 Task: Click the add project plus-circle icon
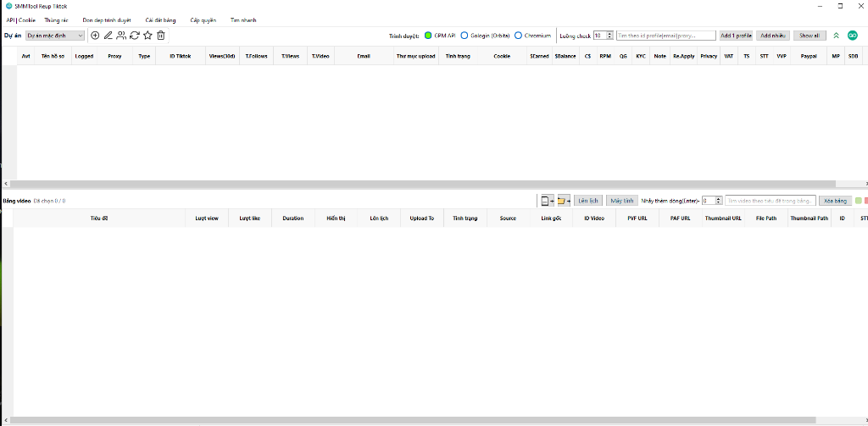coord(95,36)
